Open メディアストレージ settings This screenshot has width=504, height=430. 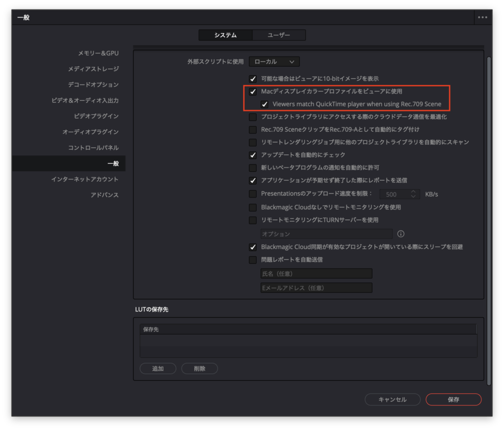pos(93,69)
